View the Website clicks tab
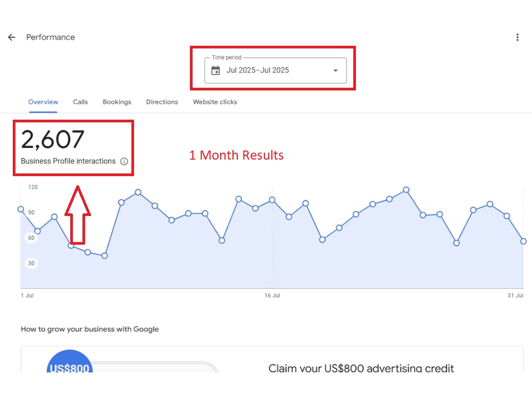Screen dimensions: 532x399 pyautogui.click(x=215, y=102)
